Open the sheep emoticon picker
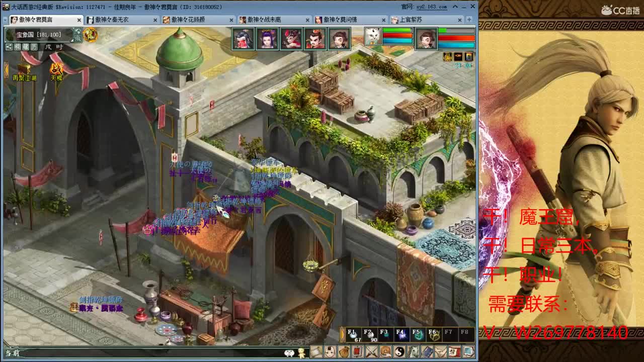The image size is (644, 362). pos(289,353)
